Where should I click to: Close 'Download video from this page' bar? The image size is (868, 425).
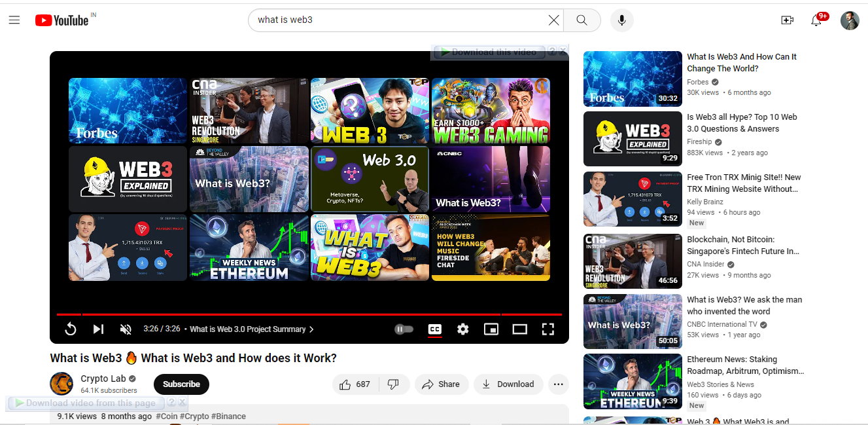click(x=182, y=403)
